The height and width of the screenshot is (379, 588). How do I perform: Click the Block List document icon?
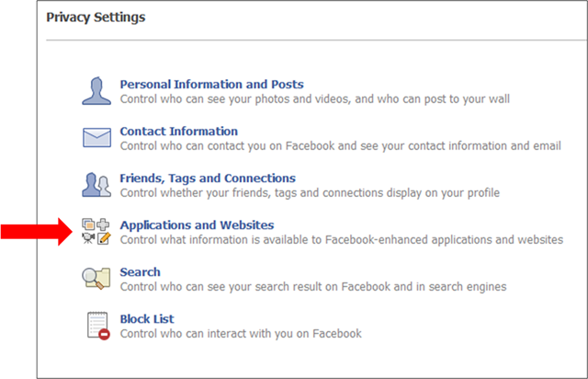click(x=96, y=326)
